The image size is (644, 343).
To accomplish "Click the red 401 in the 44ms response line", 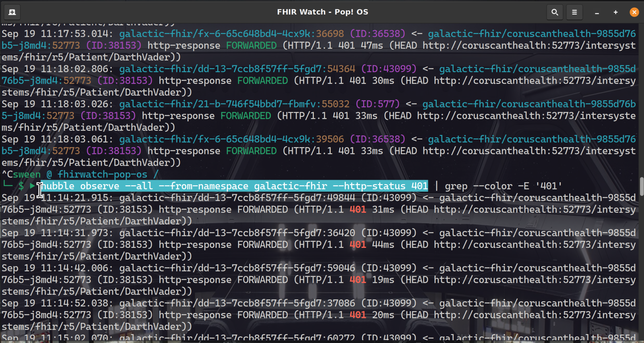I will pyautogui.click(x=357, y=245).
